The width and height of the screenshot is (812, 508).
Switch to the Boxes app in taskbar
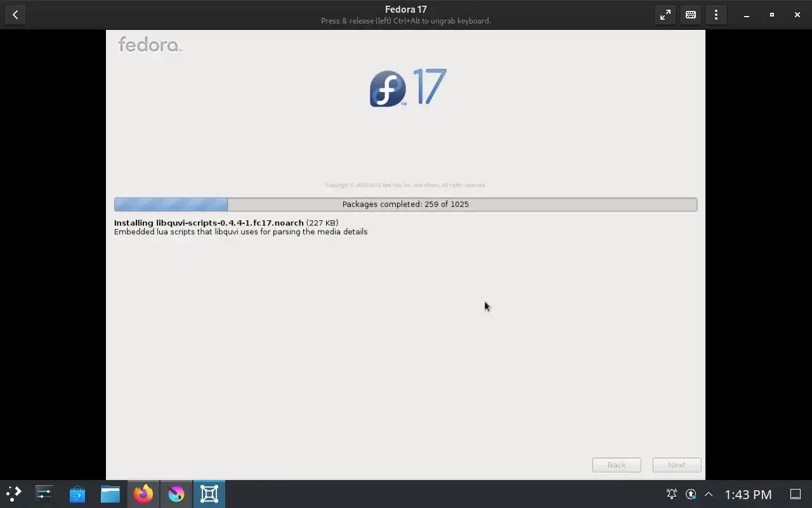coord(209,493)
